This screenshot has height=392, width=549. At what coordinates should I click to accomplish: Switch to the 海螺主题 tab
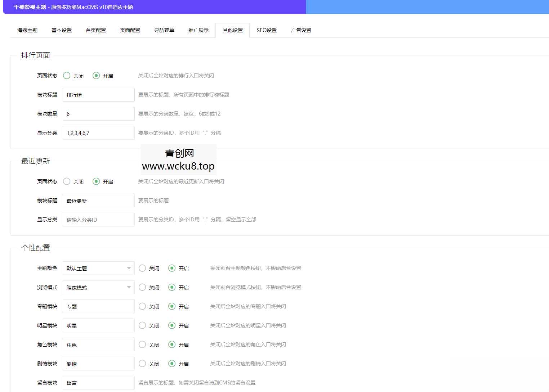[27, 30]
